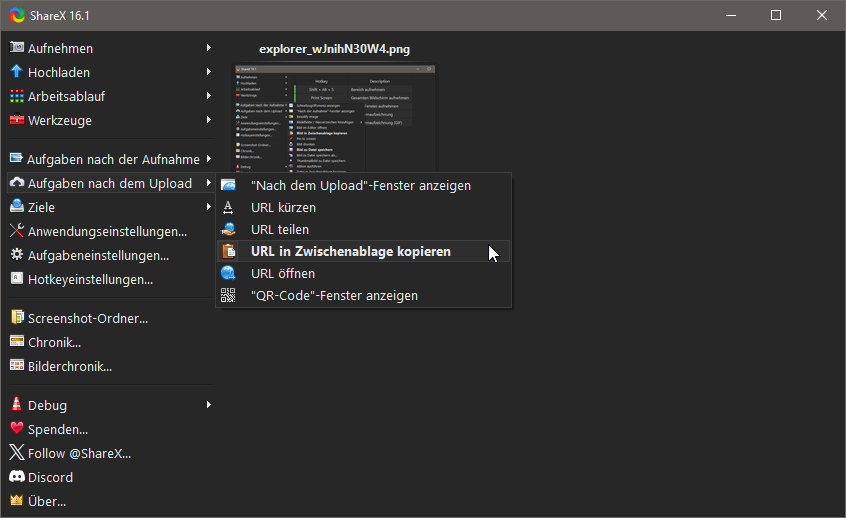Click the Arbeitsablauf grid icon
846x518 pixels.
click(x=17, y=96)
